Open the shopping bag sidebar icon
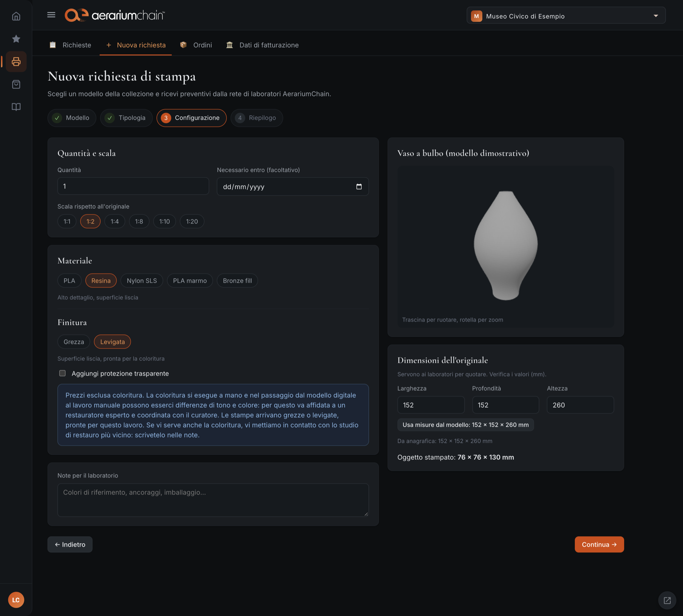Screen dimensions: 683x616 click(x=16, y=84)
